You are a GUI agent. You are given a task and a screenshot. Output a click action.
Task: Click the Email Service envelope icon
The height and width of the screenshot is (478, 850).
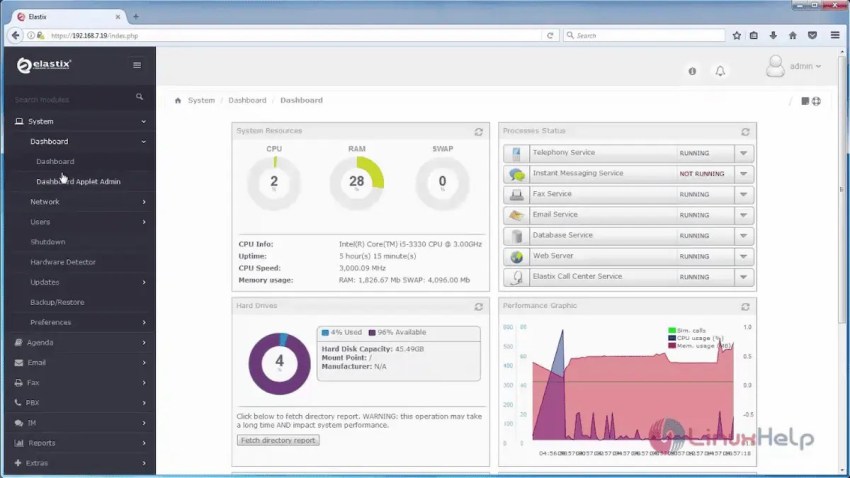pyautogui.click(x=516, y=215)
